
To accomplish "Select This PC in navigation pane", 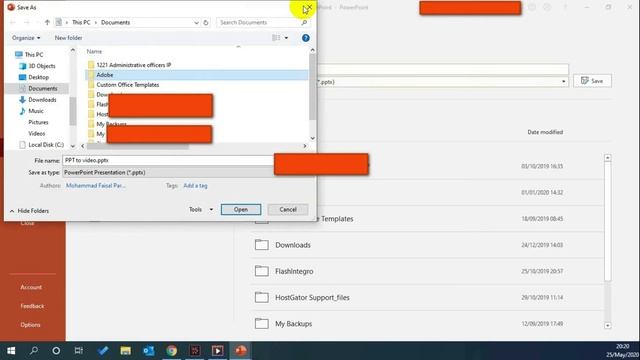I will coord(33,55).
